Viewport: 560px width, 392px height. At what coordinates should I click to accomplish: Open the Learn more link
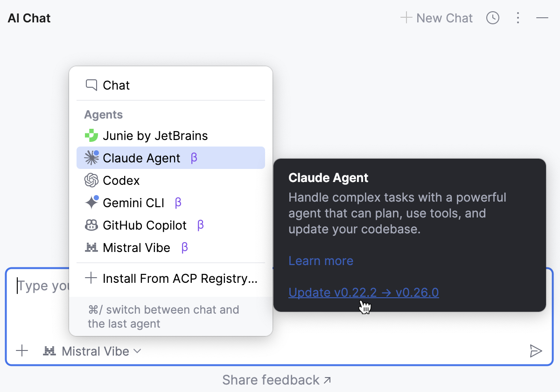(x=321, y=261)
